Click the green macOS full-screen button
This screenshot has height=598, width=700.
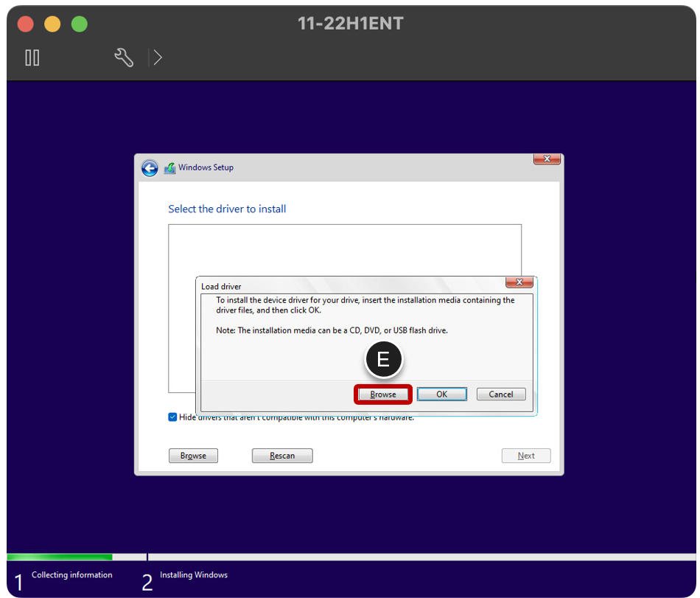[79, 24]
